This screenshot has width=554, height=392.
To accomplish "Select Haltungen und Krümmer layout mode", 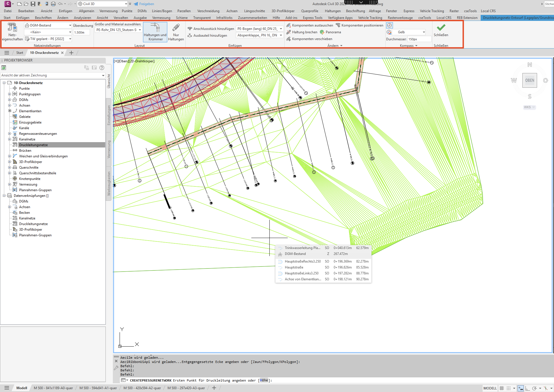I will coord(155,32).
